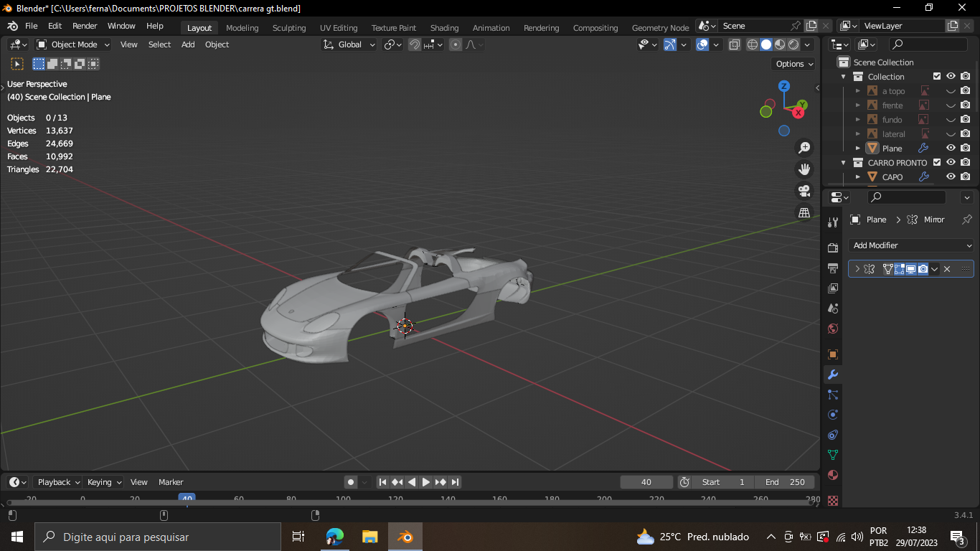Open the Object properties tab
The width and height of the screenshot is (980, 551).
click(833, 354)
